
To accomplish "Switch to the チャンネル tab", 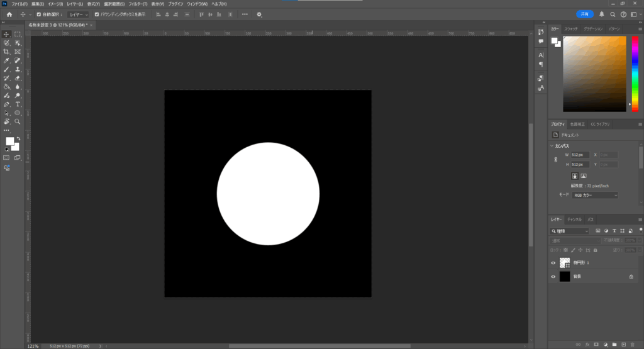I will (x=574, y=219).
